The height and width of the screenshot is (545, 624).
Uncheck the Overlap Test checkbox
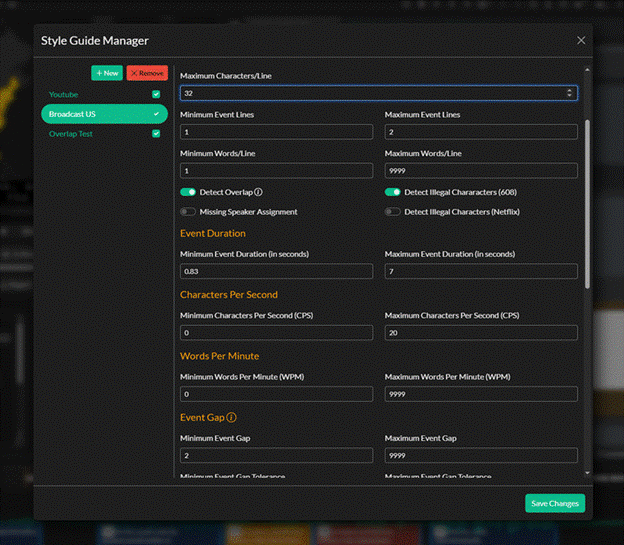coord(155,133)
